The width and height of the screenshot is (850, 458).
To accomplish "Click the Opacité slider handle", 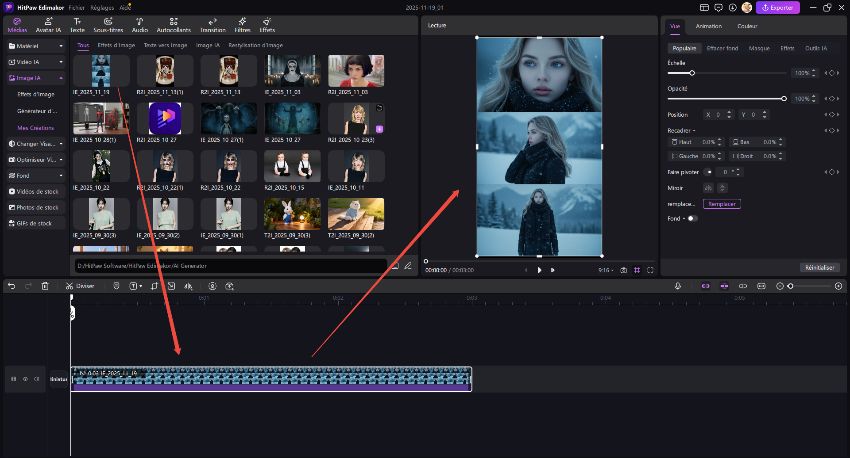I will (784, 98).
